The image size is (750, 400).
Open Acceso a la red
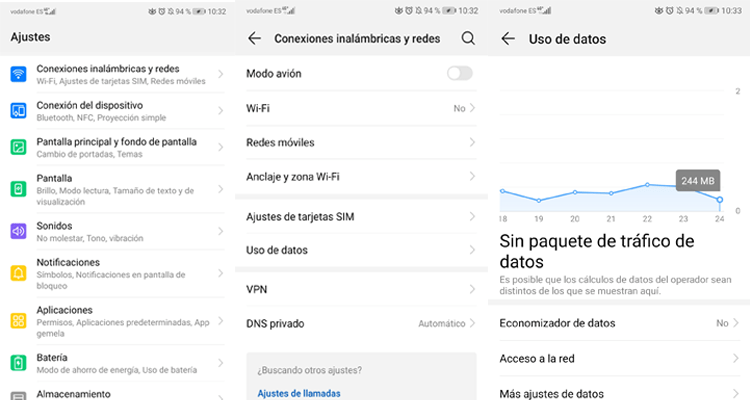coord(619,358)
